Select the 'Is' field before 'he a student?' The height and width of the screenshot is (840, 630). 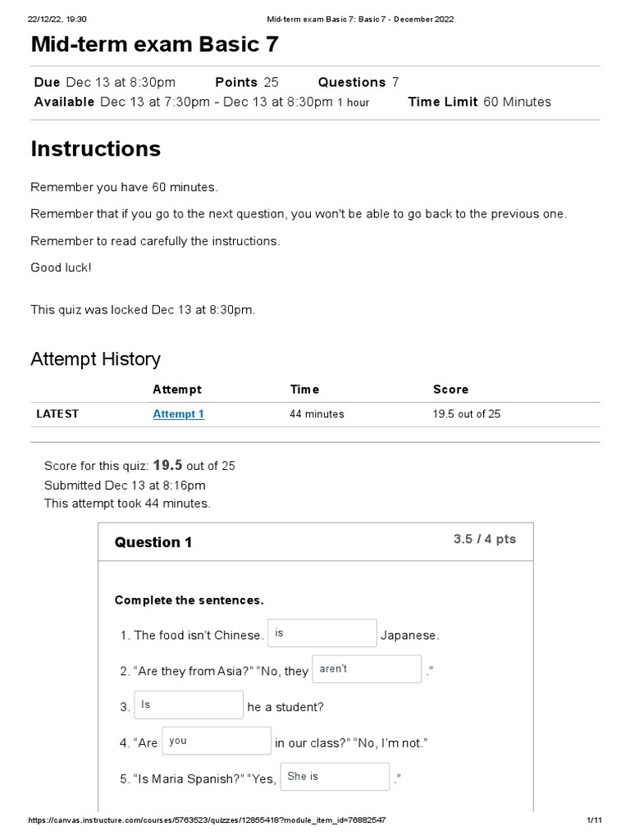click(189, 705)
